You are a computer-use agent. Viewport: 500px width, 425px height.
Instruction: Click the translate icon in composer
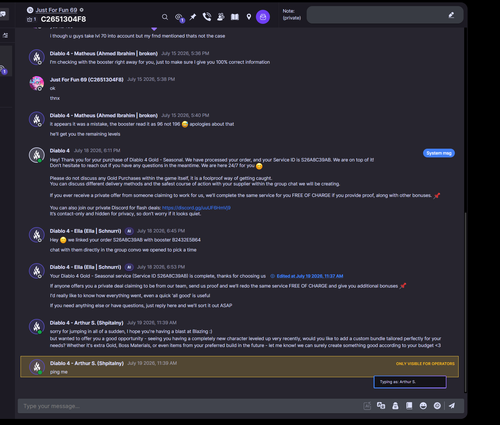[381, 406]
